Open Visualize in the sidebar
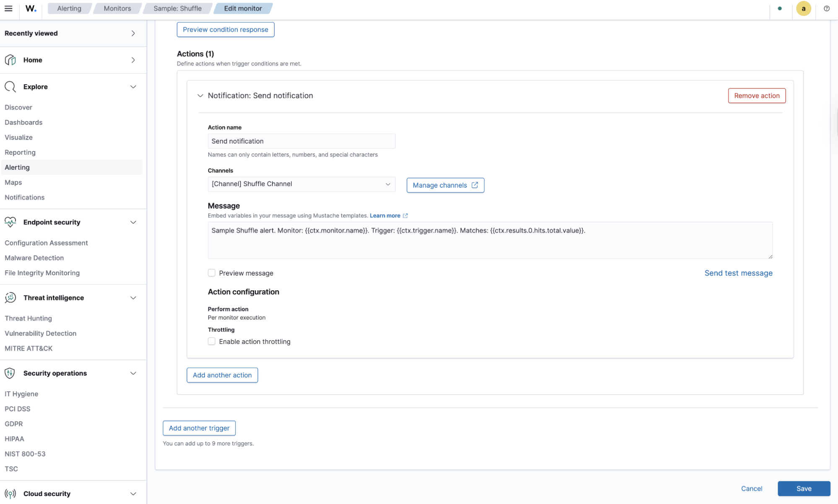 tap(18, 137)
